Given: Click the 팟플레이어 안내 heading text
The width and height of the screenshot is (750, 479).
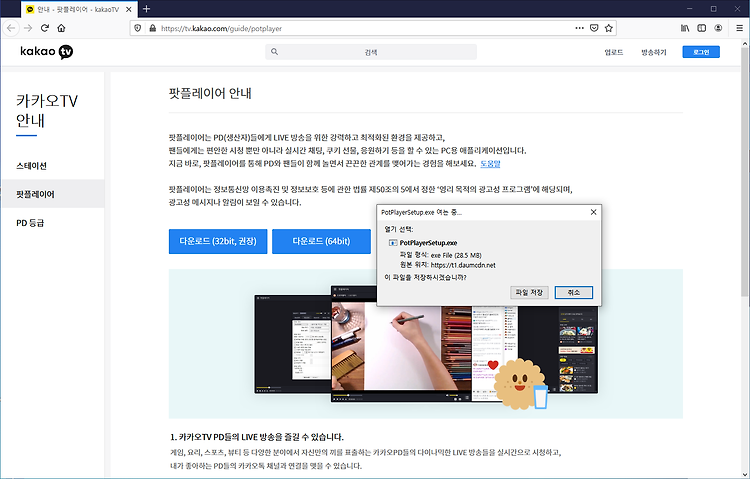Looking at the screenshot, I should [210, 93].
